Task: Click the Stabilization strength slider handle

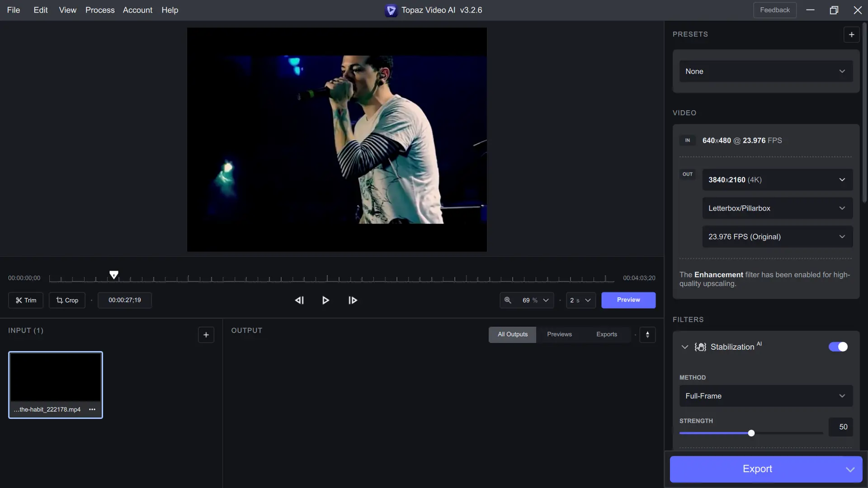Action: 751,433
